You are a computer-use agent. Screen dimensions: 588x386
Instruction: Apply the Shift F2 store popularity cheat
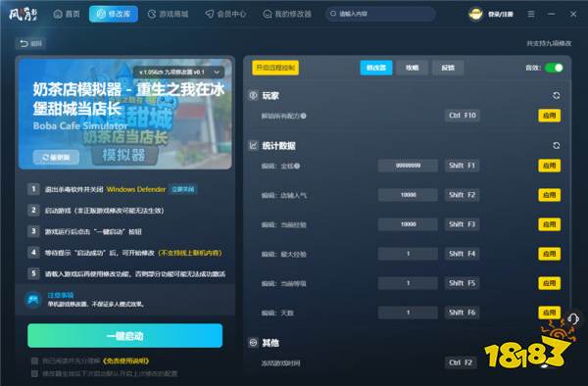(x=550, y=195)
